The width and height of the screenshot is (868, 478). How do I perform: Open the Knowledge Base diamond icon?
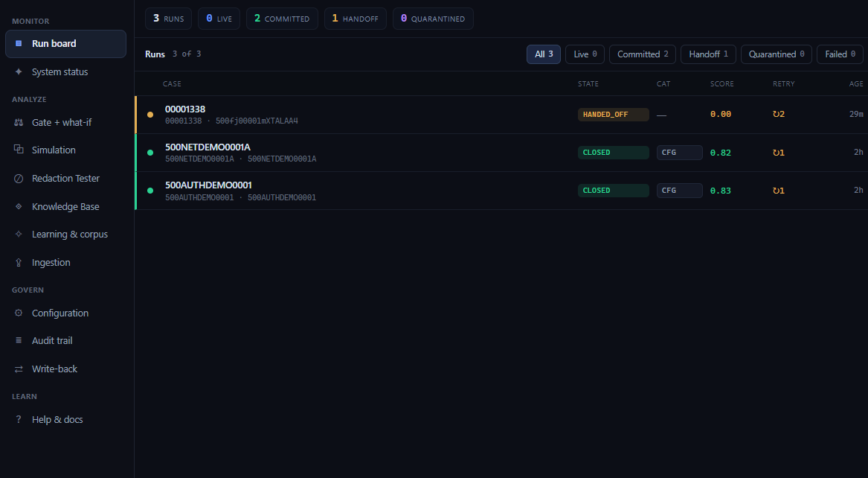click(x=19, y=206)
